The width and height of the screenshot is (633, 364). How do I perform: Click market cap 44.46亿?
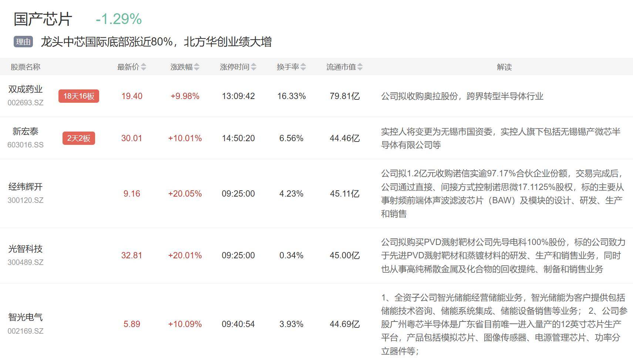click(x=345, y=138)
